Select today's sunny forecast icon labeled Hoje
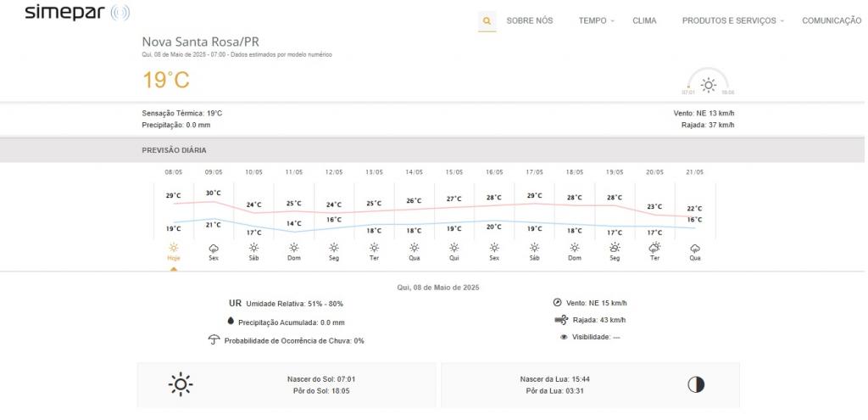The height and width of the screenshot is (420, 868). pyautogui.click(x=174, y=248)
